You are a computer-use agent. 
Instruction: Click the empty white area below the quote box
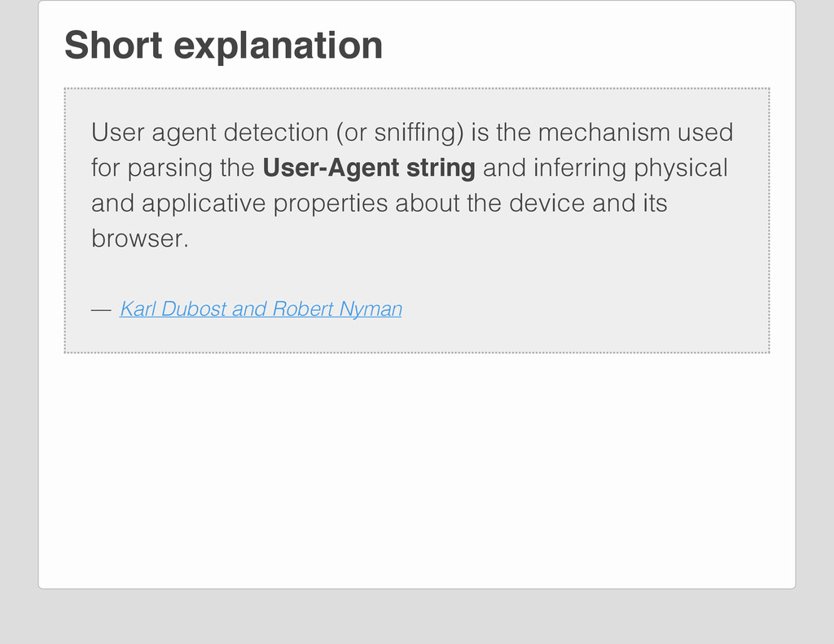pos(417,468)
